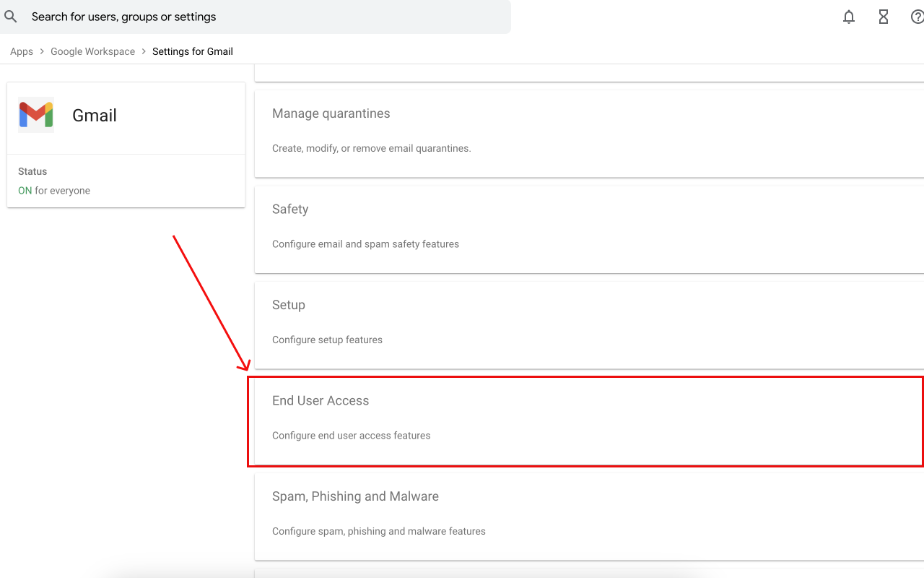The image size is (924, 578).
Task: Focus the search users, groups or settings field
Action: pyautogui.click(x=256, y=17)
